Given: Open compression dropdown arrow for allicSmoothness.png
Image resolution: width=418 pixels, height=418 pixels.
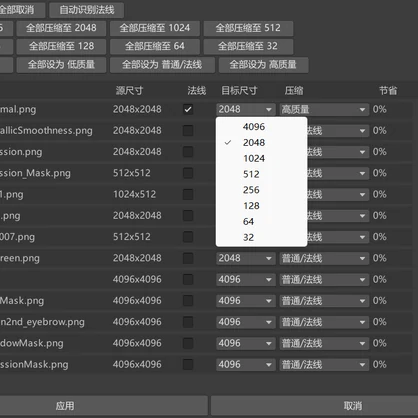Looking at the screenshot, I should [362, 131].
